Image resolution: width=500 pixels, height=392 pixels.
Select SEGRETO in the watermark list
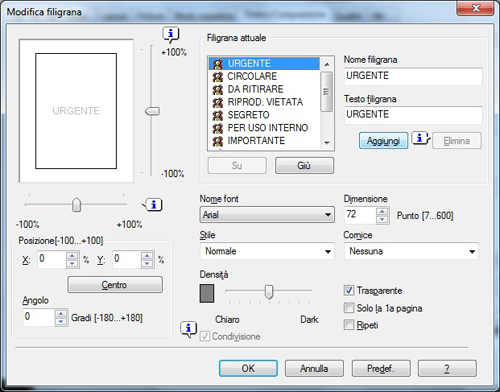click(x=264, y=115)
